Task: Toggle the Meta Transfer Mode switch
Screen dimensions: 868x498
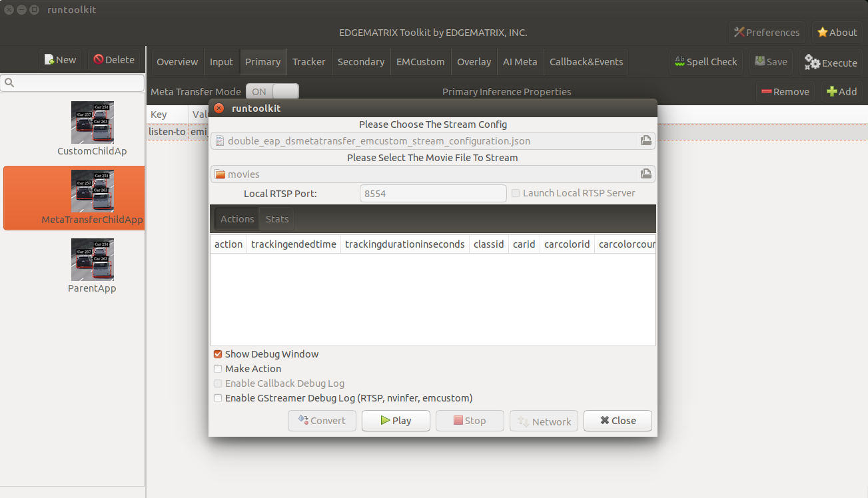Action: tap(272, 92)
